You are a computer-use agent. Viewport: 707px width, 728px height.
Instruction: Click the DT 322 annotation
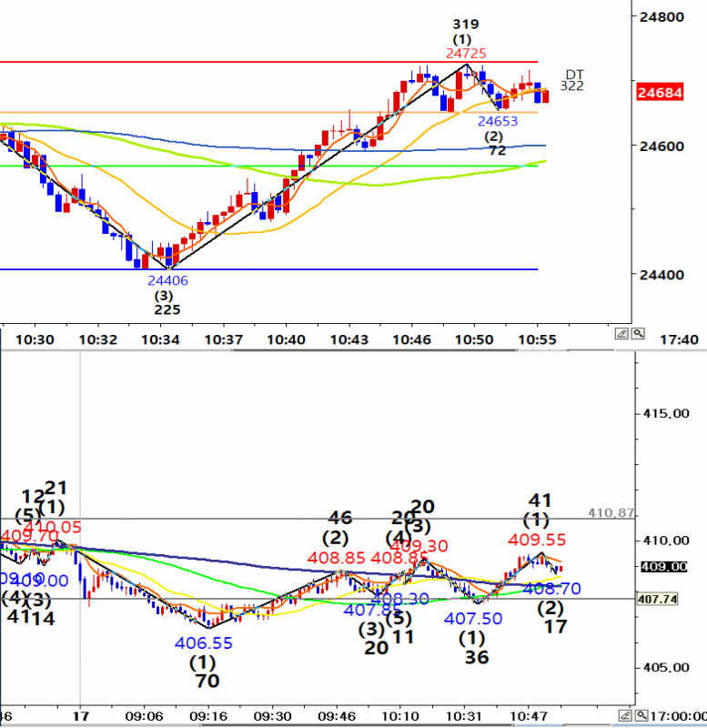[x=572, y=80]
